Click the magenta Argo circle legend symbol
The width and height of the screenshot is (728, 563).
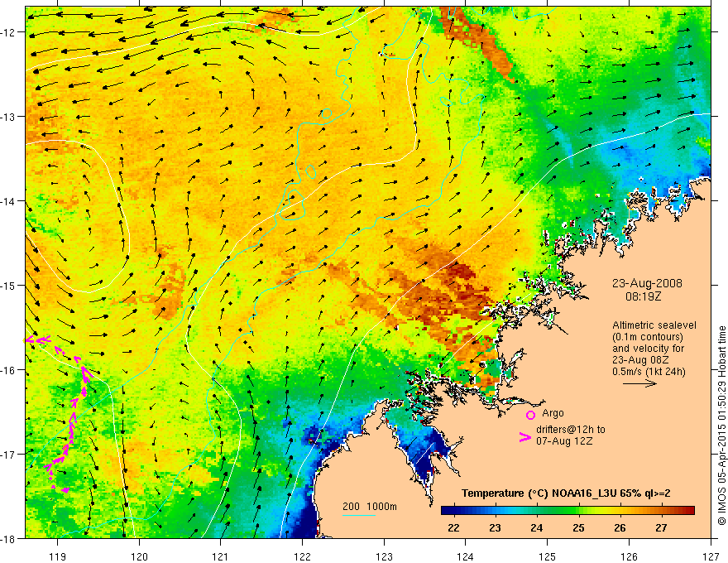(530, 416)
